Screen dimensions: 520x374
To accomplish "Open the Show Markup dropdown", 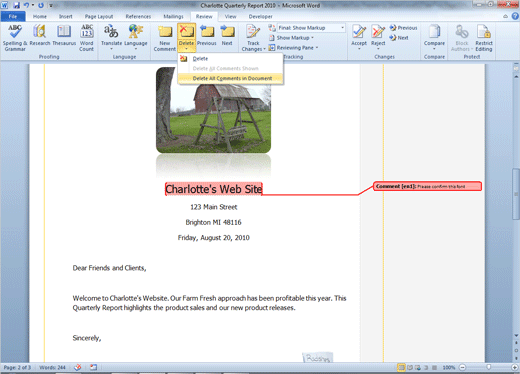I will tap(291, 38).
